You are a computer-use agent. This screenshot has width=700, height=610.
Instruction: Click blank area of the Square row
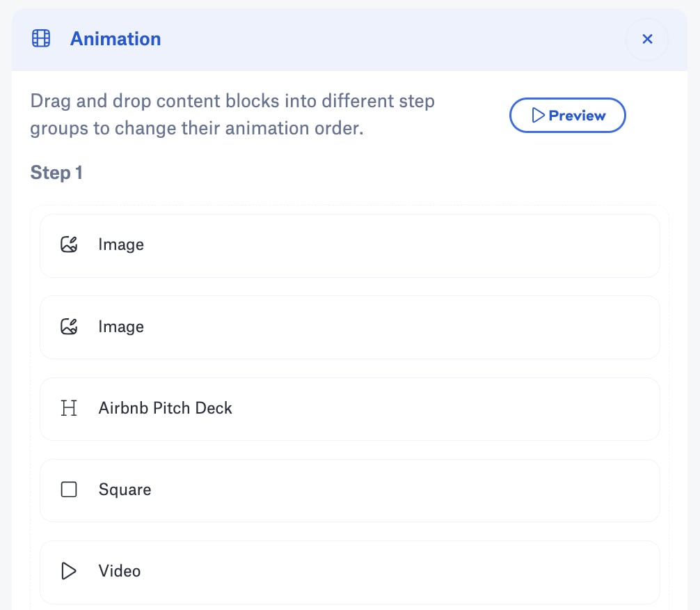tap(417, 490)
